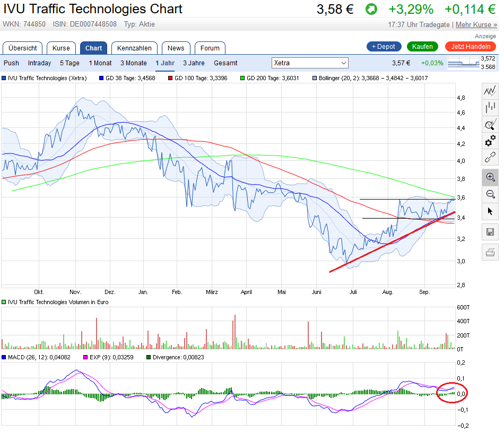The image size is (504, 432).
Task: Choose the Intraday time range
Action: [x=40, y=63]
